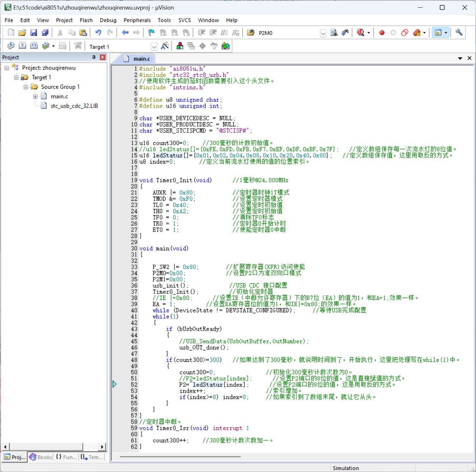The width and height of the screenshot is (476, 472).
Task: Click the Save file toolbar icon
Action: tap(33, 33)
